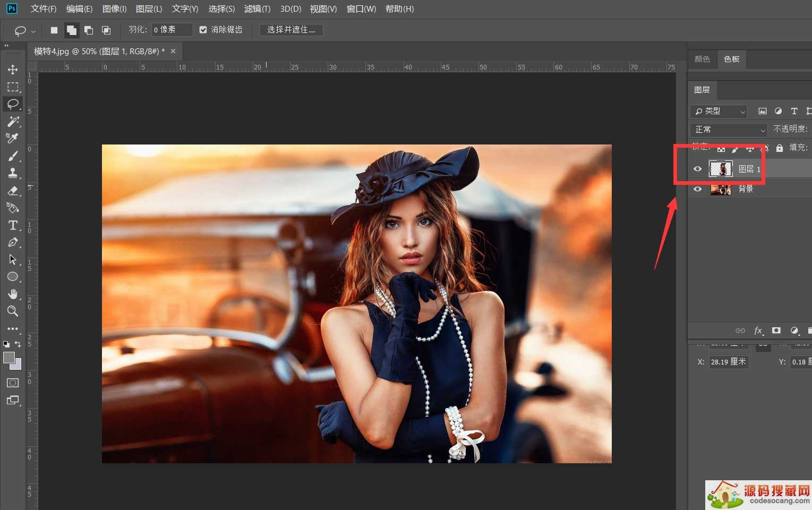Select the Rectangular Marquee tool
812x510 pixels.
[x=13, y=87]
